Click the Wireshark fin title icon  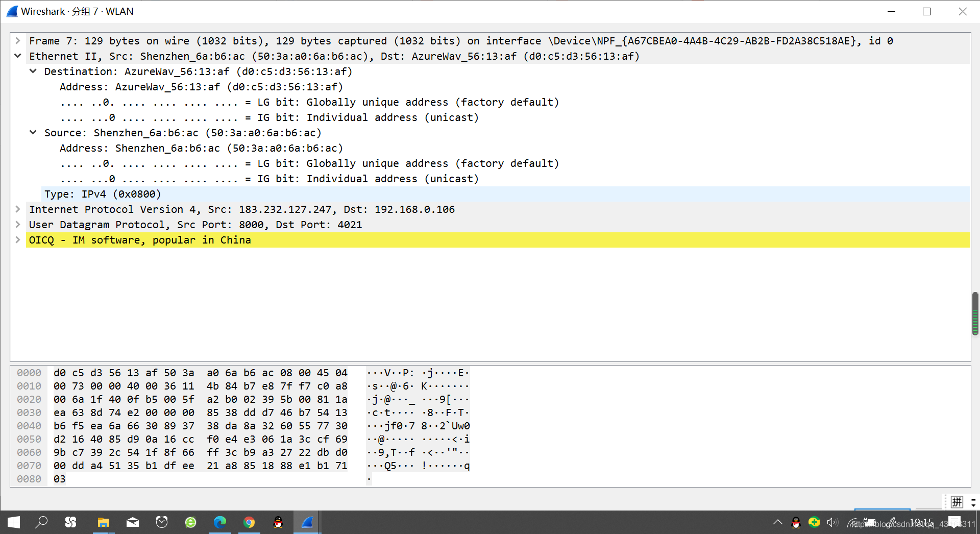(12, 11)
